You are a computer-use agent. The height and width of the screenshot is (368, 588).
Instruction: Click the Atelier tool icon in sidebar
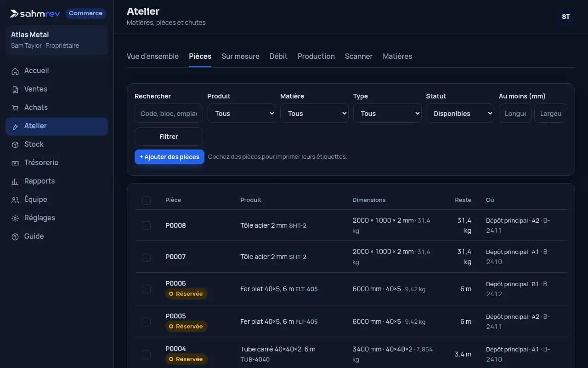click(15, 126)
